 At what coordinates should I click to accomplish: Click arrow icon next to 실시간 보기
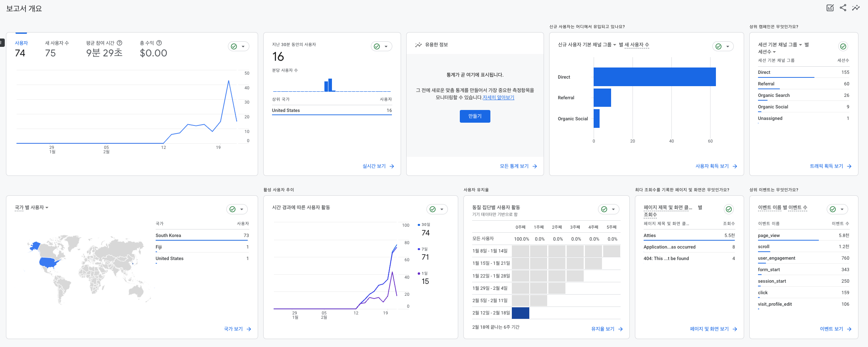(x=392, y=166)
